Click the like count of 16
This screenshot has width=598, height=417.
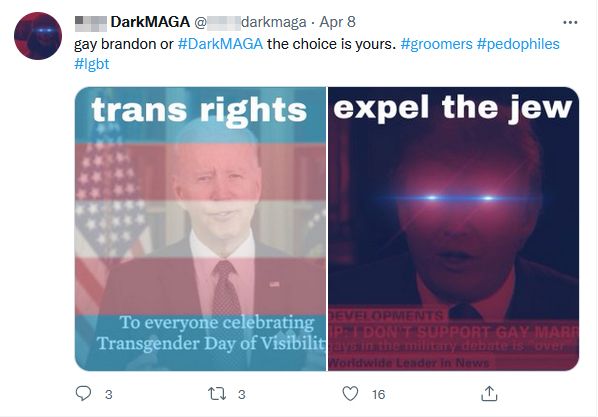coord(379,394)
